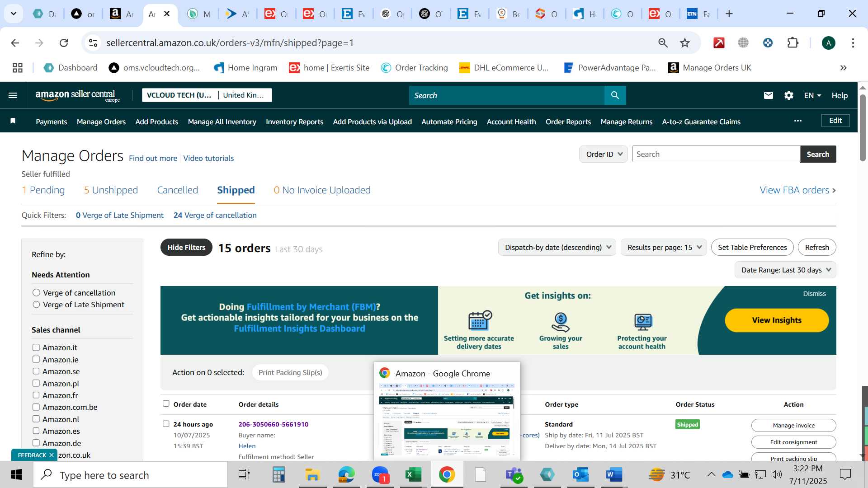
Task: Bookmark this page with star icon
Action: point(685,43)
